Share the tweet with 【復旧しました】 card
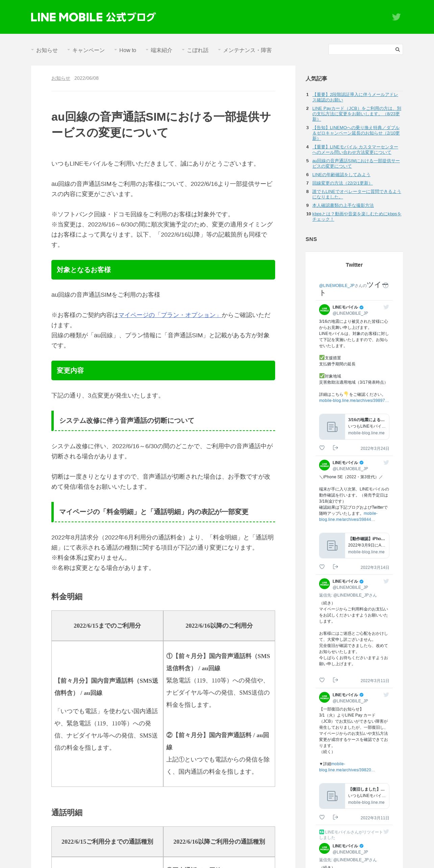This screenshot has height=868, width=434. [335, 817]
